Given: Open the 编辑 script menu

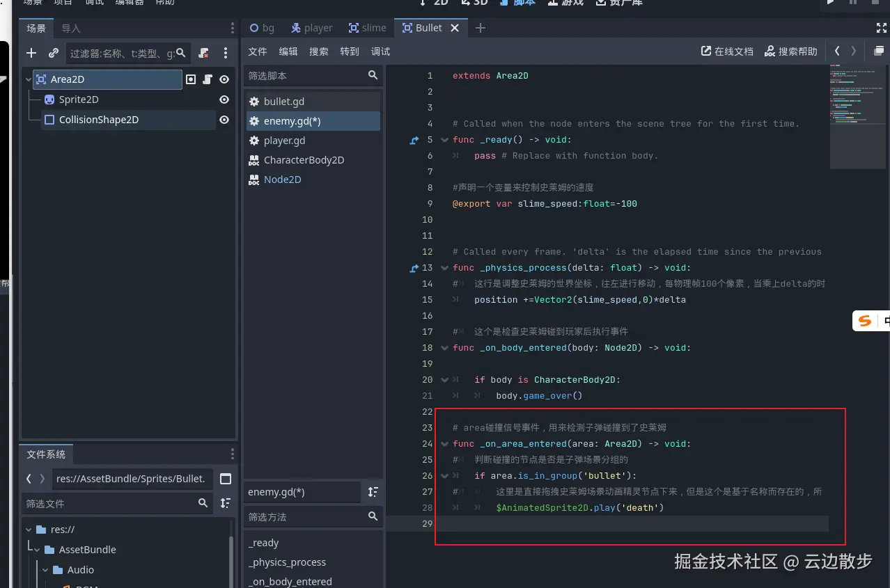Looking at the screenshot, I should tap(288, 51).
